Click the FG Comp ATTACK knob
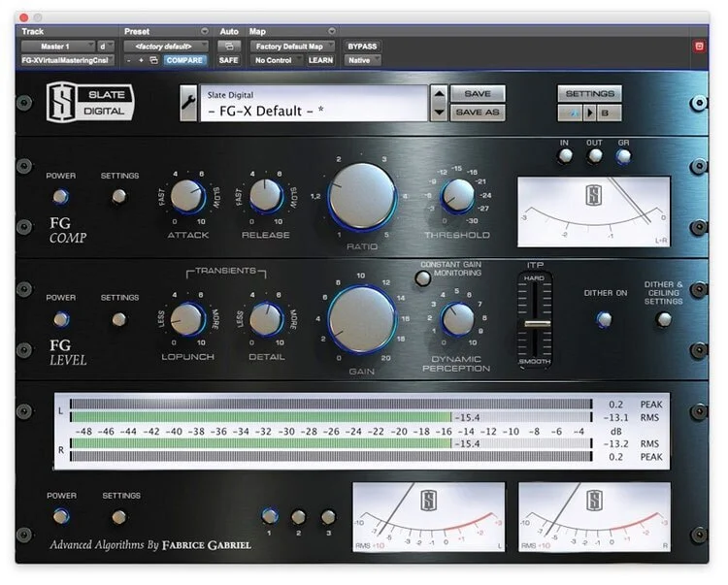Image resolution: width=728 pixels, height=585 pixels. tap(187, 196)
